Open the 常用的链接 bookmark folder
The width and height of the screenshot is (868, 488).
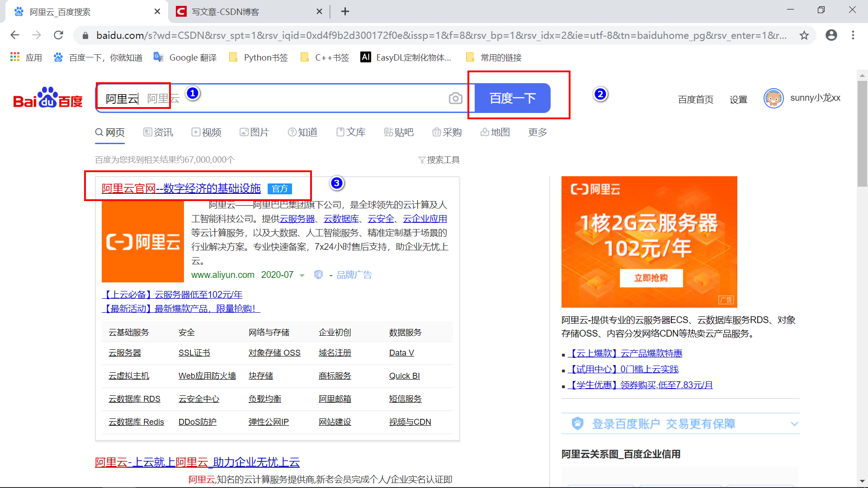tap(493, 57)
